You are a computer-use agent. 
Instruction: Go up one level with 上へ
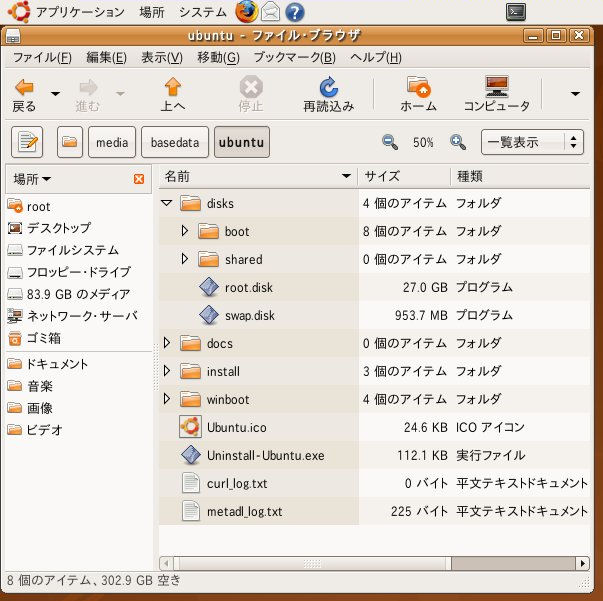pos(173,95)
